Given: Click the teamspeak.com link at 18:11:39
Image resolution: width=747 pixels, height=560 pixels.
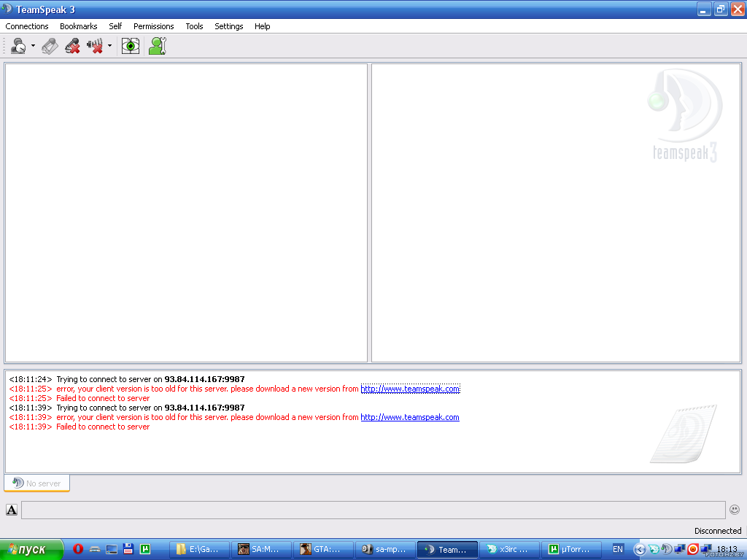Looking at the screenshot, I should pos(410,417).
